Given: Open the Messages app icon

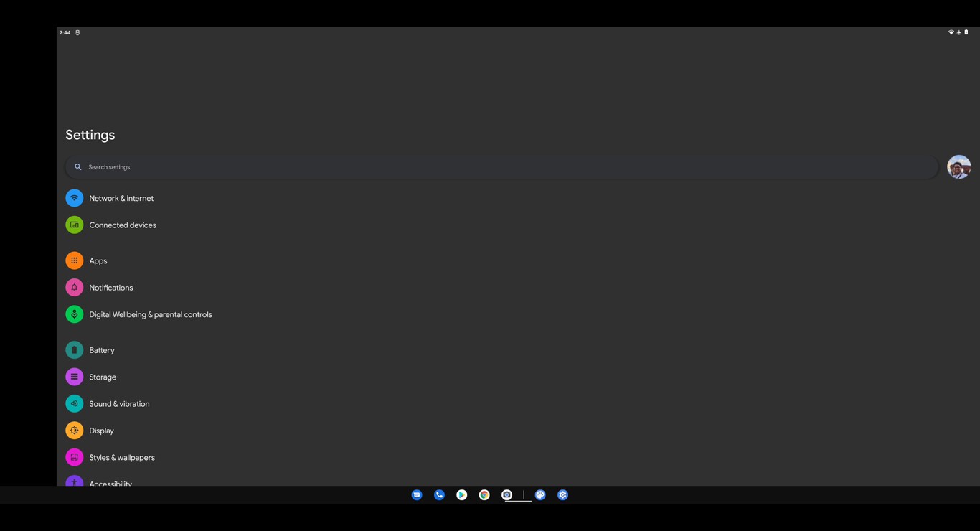Looking at the screenshot, I should [417, 494].
